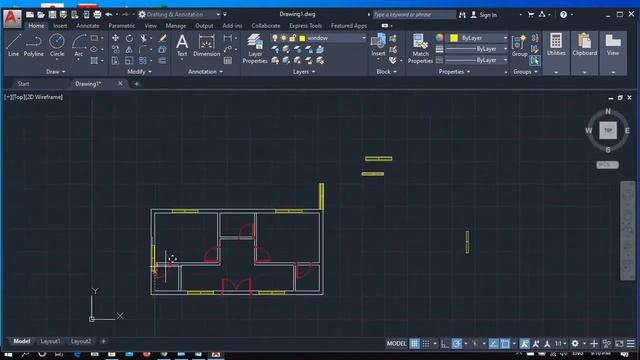Click the yellow color swatch in Properties

click(453, 38)
